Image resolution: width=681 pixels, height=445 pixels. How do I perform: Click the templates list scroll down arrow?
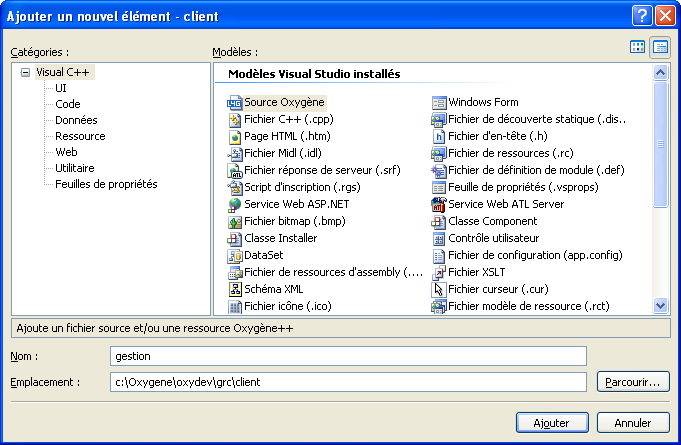click(660, 306)
